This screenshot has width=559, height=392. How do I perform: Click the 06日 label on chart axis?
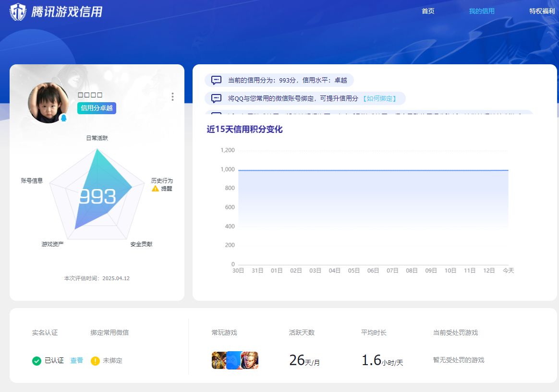pyautogui.click(x=373, y=271)
